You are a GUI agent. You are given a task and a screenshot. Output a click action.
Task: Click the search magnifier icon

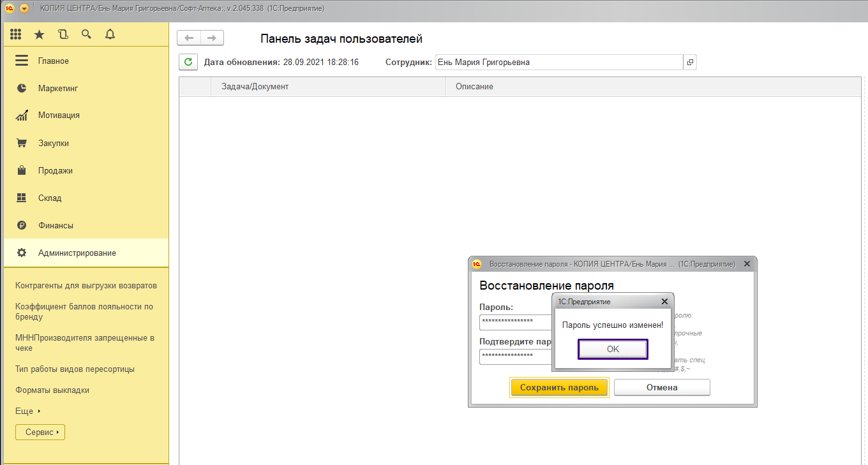pos(86,34)
